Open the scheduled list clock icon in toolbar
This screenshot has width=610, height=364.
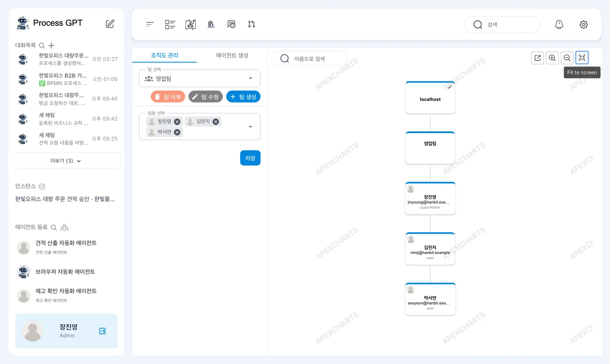click(231, 24)
